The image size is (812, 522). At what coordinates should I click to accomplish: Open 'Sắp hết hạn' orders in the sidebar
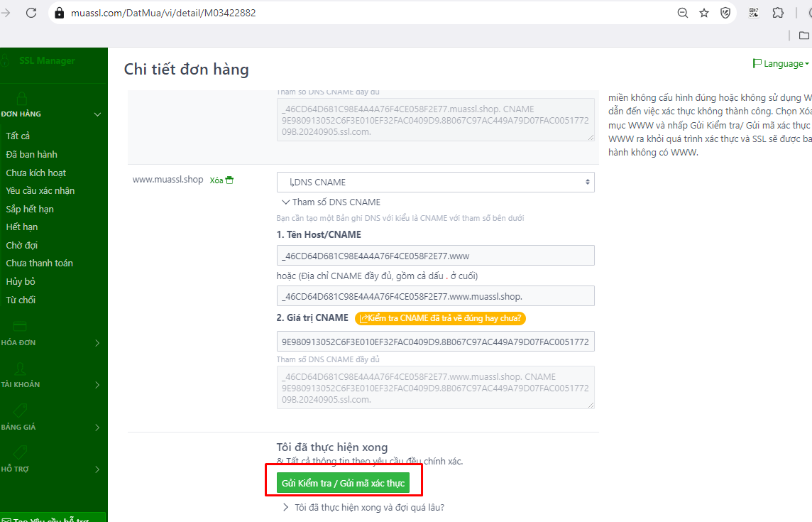click(30, 209)
